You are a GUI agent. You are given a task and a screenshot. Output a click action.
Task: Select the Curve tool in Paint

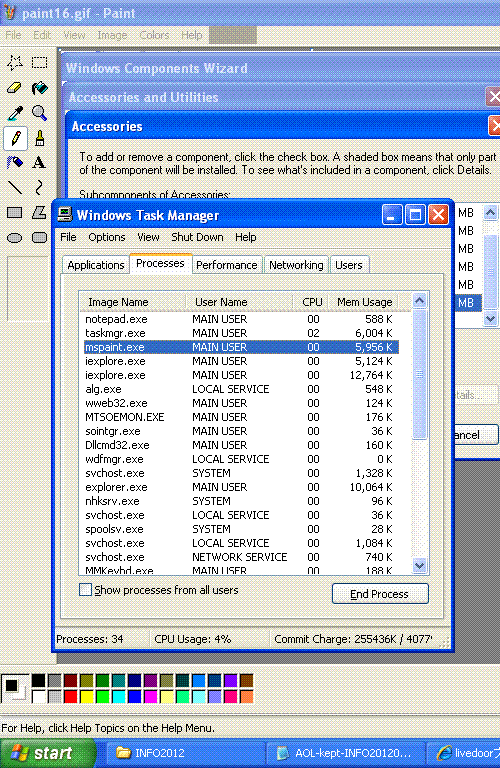click(39, 188)
